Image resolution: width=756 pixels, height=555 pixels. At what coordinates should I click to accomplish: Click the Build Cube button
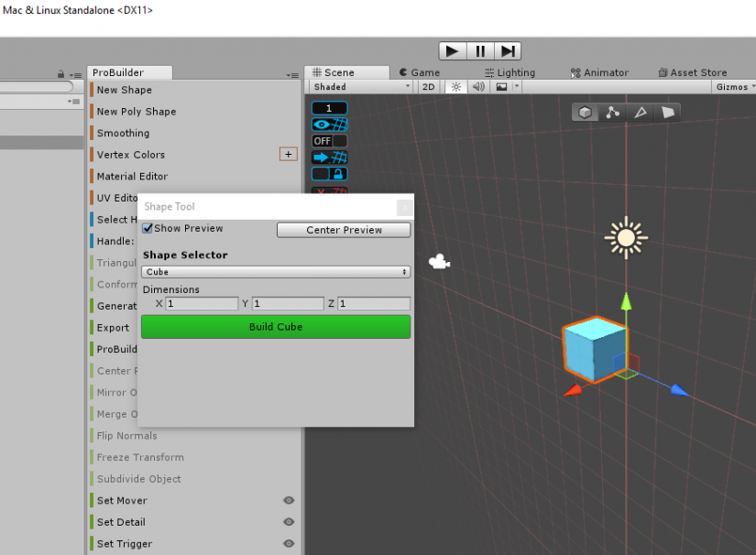coord(275,326)
